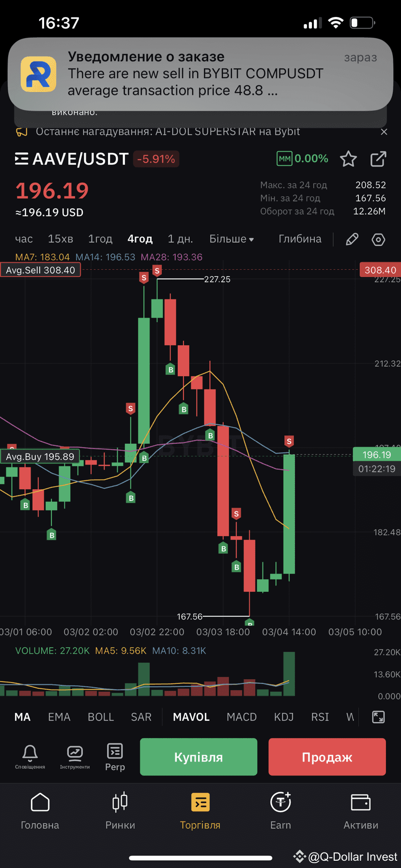
Task: Open the 'Торгівля' trading tab
Action: [x=200, y=812]
